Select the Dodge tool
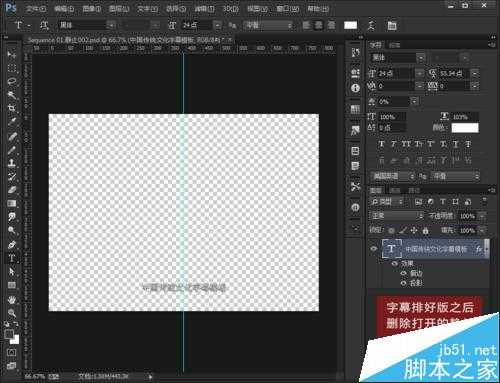 (x=12, y=230)
